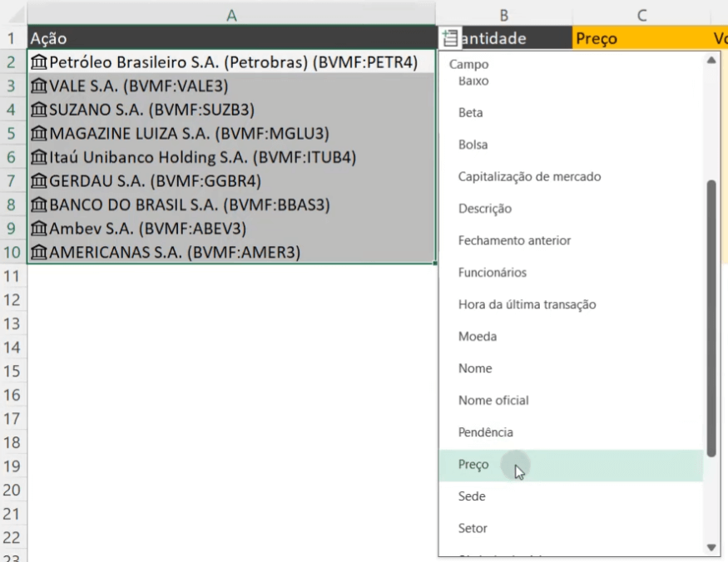Screen dimensions: 728x562
Task: Select the BANCO DO BRASIL (BVMF:BBAS3) cell
Action: tap(231, 205)
